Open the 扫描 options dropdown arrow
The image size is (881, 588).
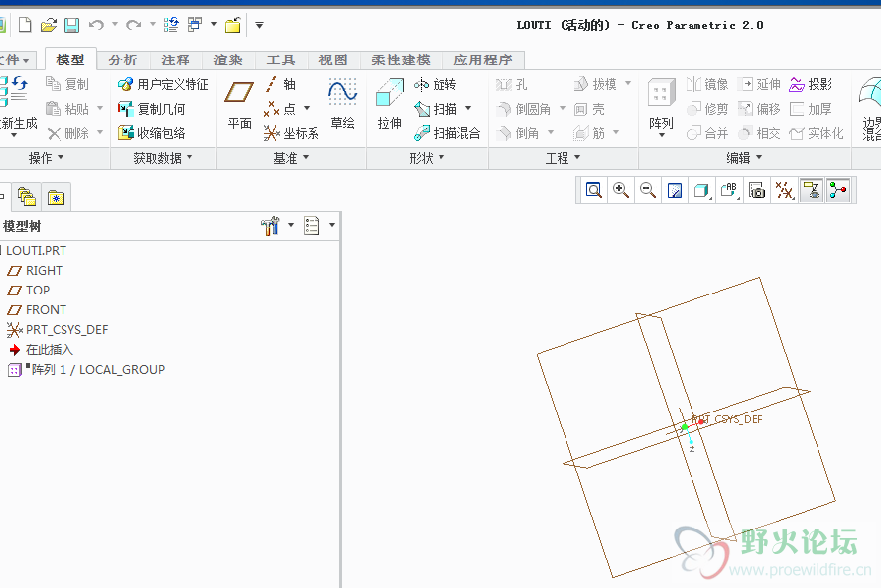[x=468, y=108]
